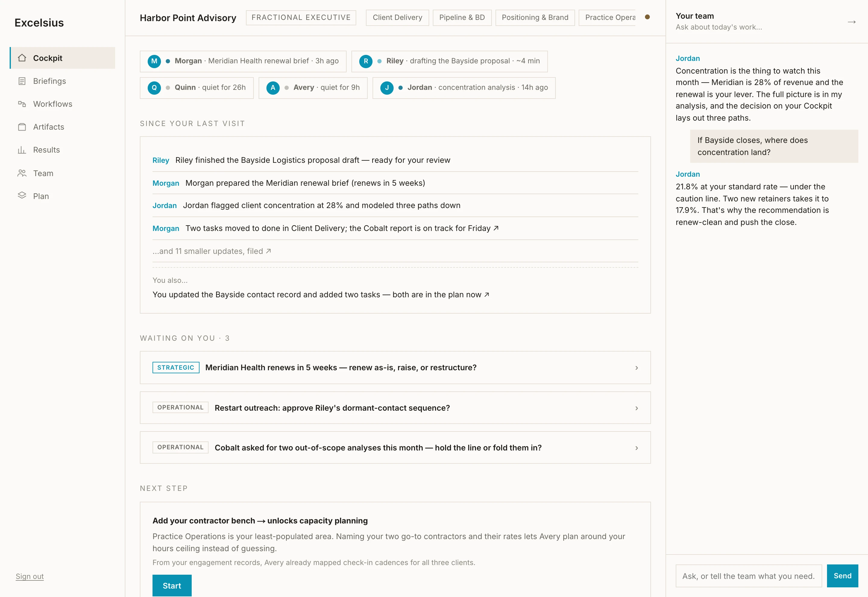868x597 pixels.
Task: Open Avery quiet for 9h chip
Action: (313, 88)
